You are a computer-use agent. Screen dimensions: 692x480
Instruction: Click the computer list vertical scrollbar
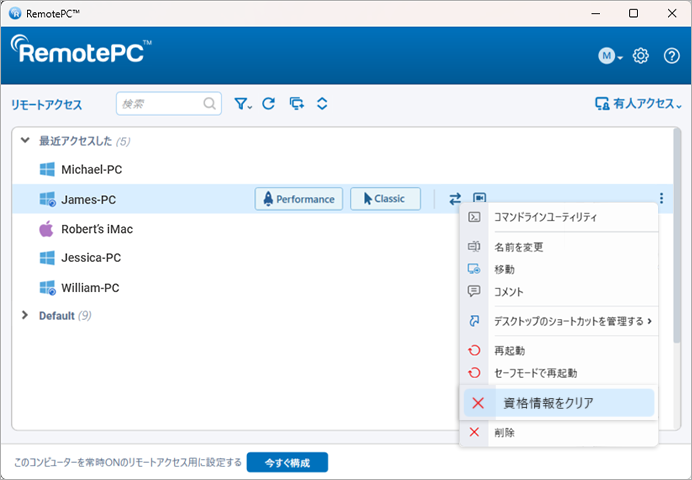point(677,236)
